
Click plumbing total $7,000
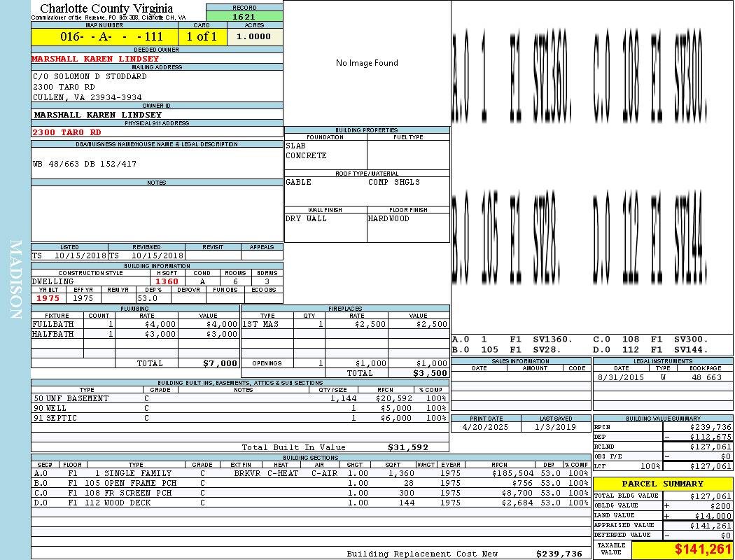(220, 363)
